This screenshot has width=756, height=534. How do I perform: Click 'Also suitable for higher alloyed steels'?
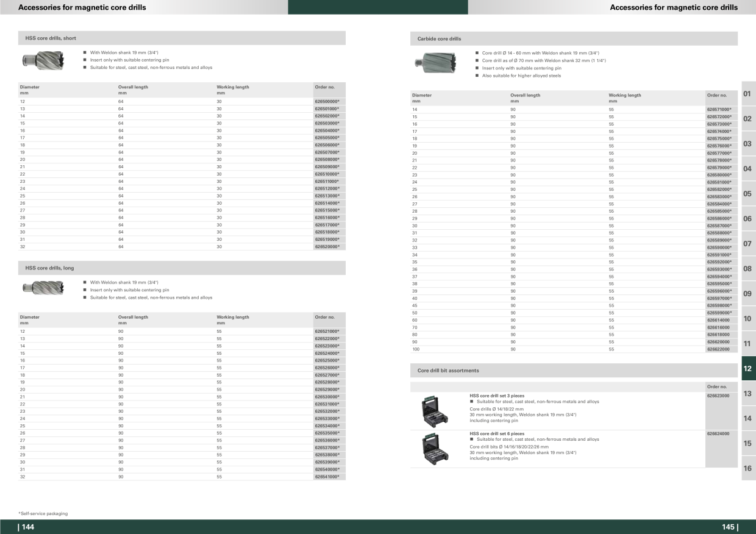tap(521, 76)
